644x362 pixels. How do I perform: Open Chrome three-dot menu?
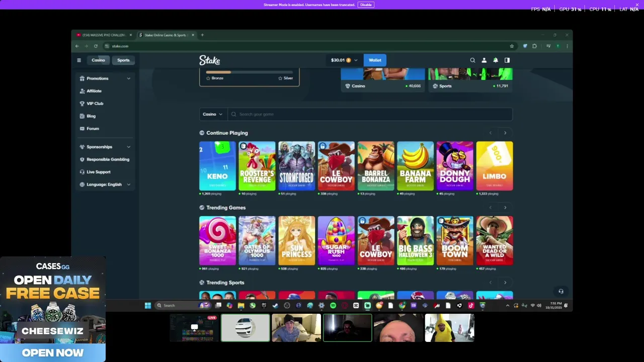tap(567, 46)
